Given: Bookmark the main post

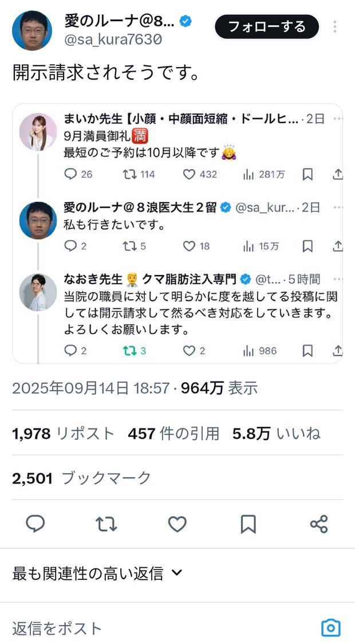Looking at the screenshot, I should point(248,524).
